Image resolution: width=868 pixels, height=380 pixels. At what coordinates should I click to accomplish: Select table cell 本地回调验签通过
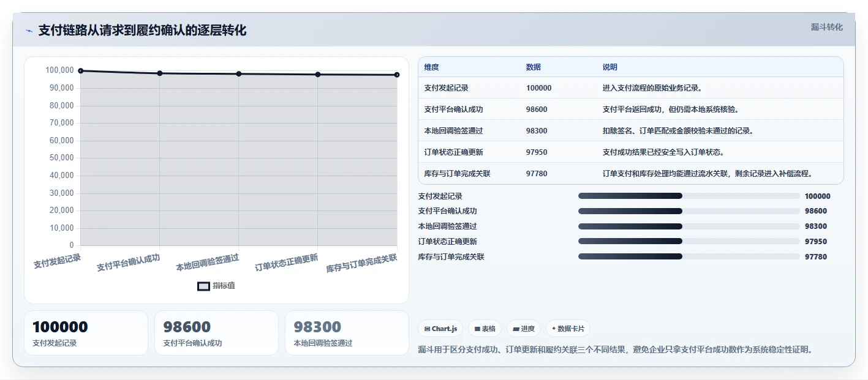pyautogui.click(x=453, y=131)
